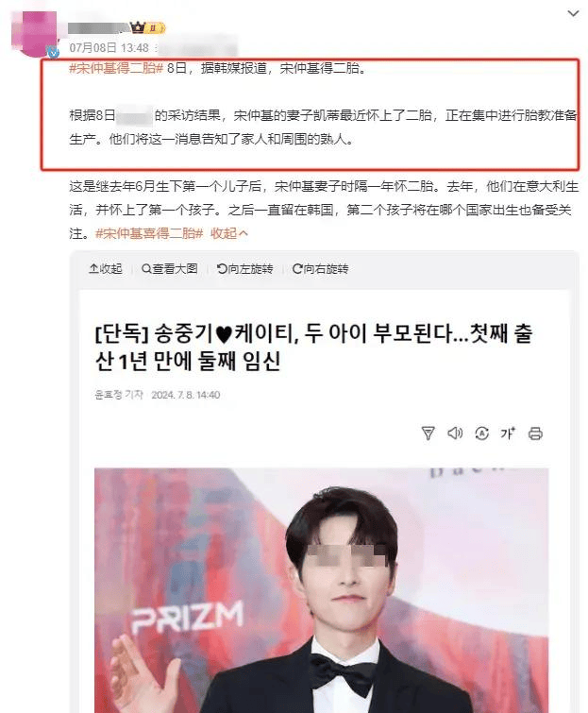Open the #宋仲基得二胎# hashtag link
Screen dimensions: 588x713
(116, 68)
